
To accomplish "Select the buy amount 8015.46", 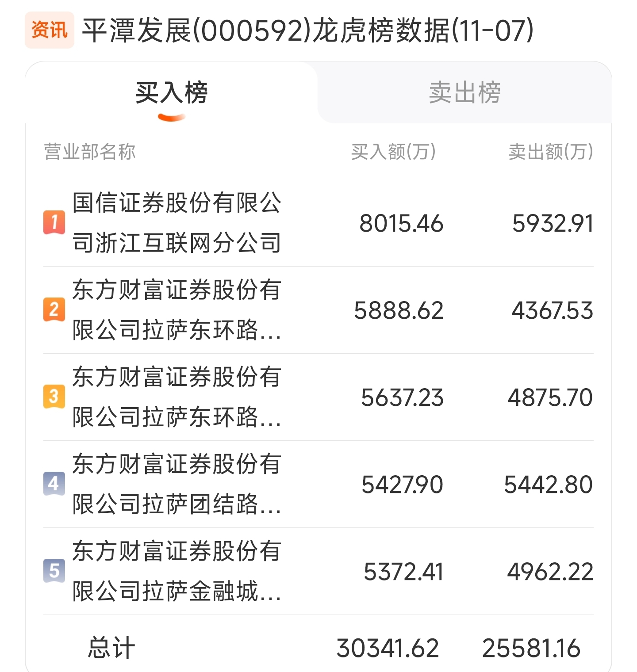I will (401, 223).
